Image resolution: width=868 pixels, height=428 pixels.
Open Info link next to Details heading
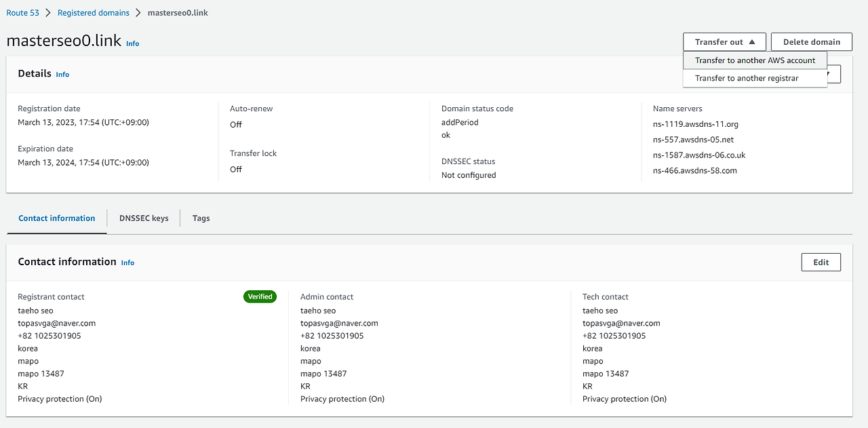[x=62, y=75]
